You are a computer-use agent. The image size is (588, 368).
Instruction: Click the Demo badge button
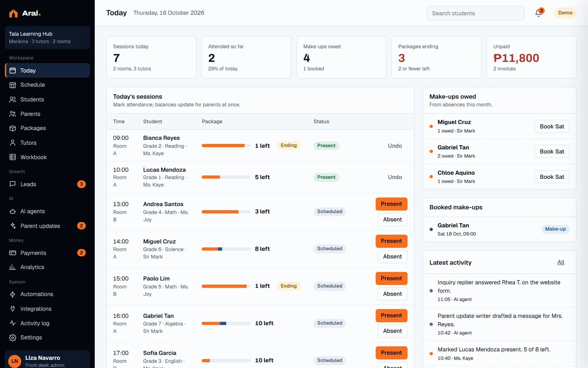565,13
